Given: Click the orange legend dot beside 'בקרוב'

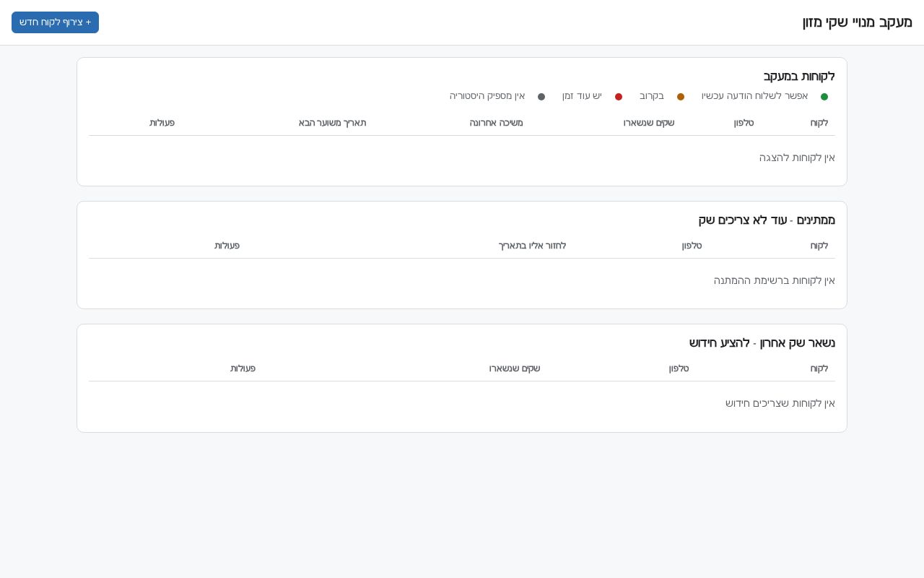Looking at the screenshot, I should click(681, 97).
